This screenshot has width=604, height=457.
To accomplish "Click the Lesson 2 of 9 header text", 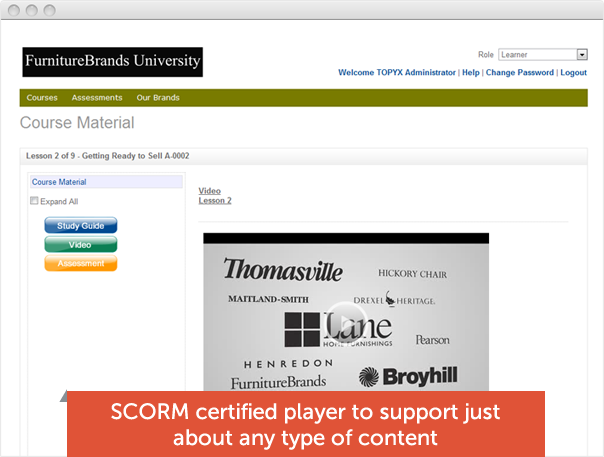I will (x=107, y=156).
